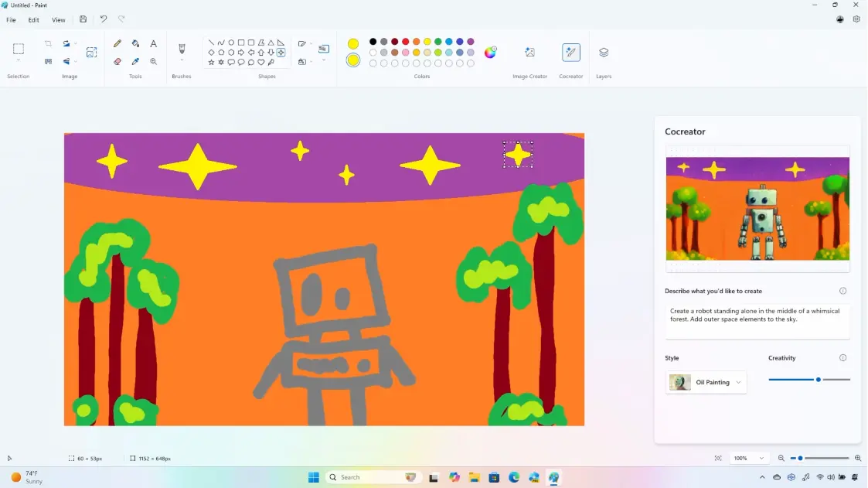Click the Save button

[x=83, y=19]
